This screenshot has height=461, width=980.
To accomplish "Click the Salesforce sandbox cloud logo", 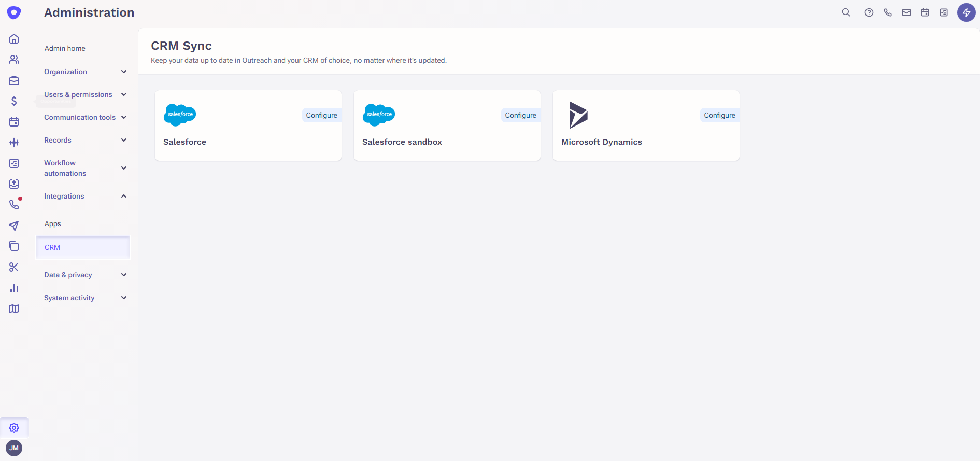I will pos(379,115).
